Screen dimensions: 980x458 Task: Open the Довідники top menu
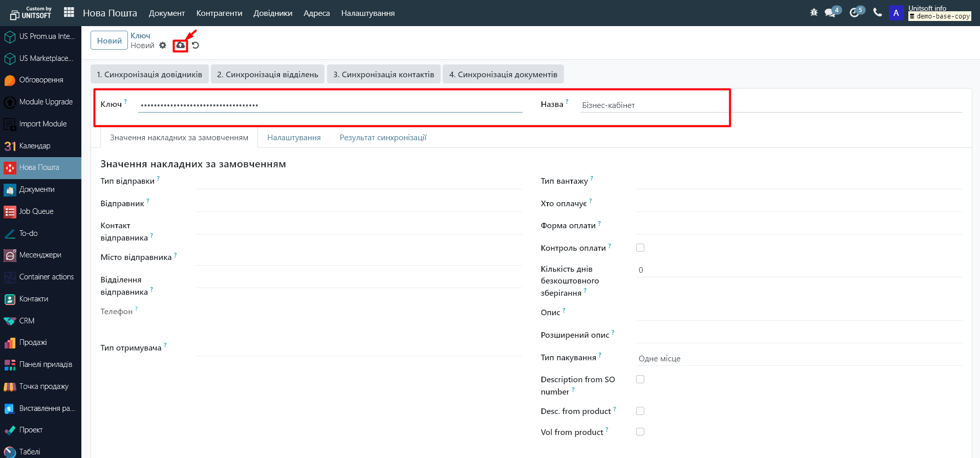[x=273, y=13]
